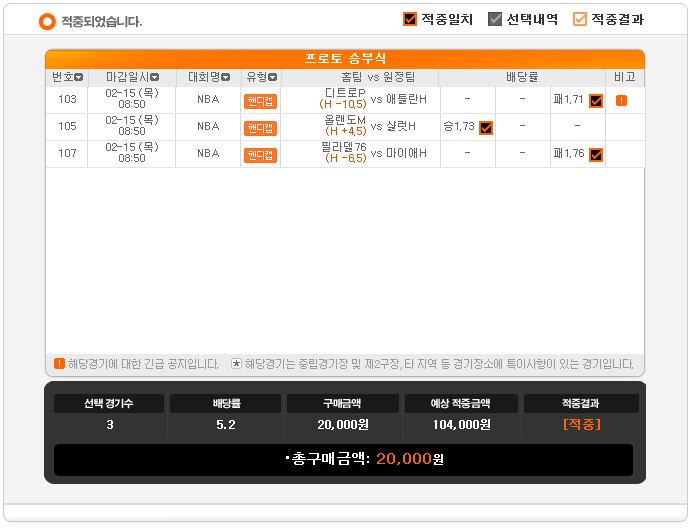Screen dimensions: 692x529
Task: Open the 대회명 column filter arrow
Action: (226, 78)
